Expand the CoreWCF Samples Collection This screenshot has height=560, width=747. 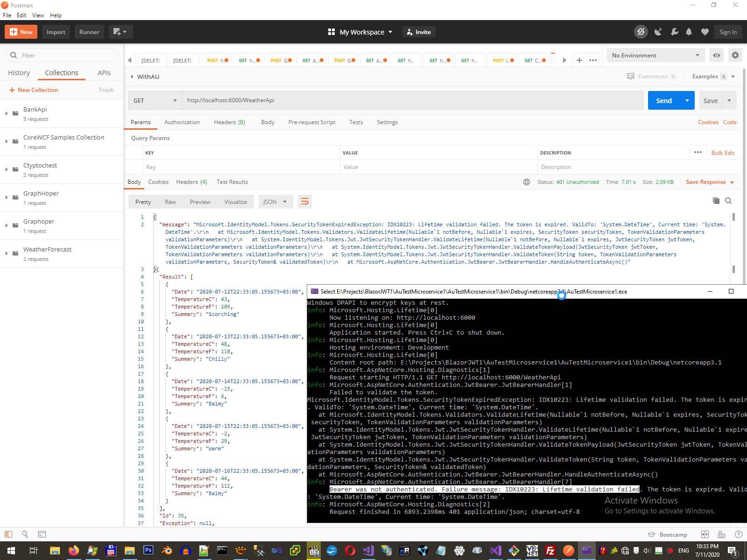(7, 141)
